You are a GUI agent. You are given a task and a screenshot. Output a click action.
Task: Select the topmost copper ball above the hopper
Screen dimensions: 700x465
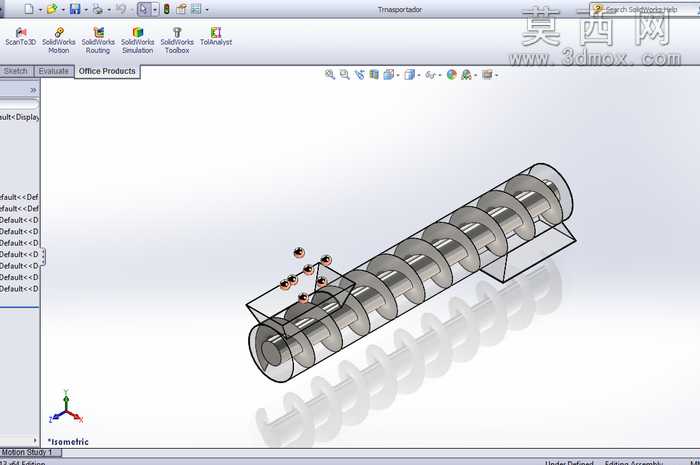tap(299, 253)
